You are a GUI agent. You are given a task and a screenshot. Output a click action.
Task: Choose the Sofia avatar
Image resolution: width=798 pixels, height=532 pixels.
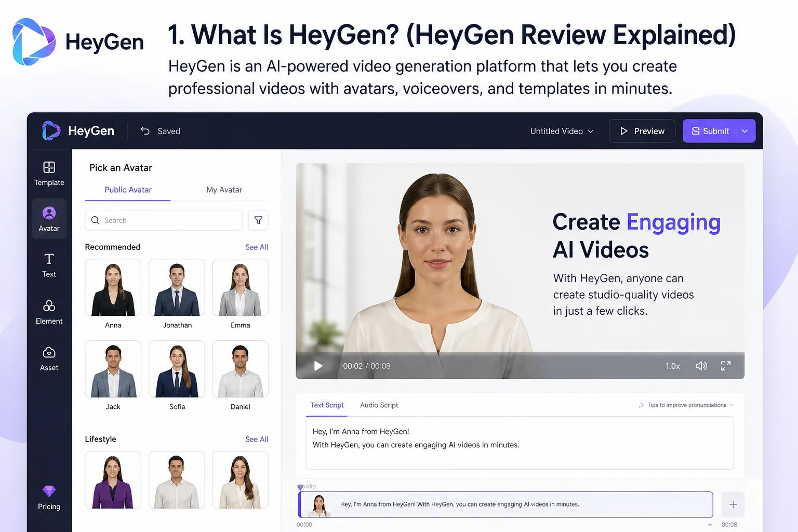pyautogui.click(x=177, y=369)
